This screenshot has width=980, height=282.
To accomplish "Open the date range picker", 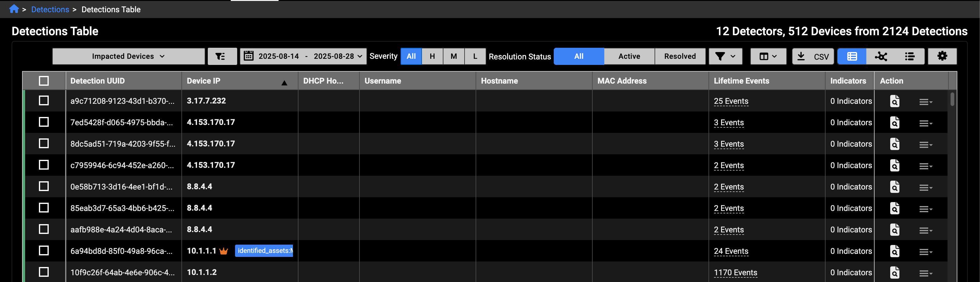I will coord(303,56).
